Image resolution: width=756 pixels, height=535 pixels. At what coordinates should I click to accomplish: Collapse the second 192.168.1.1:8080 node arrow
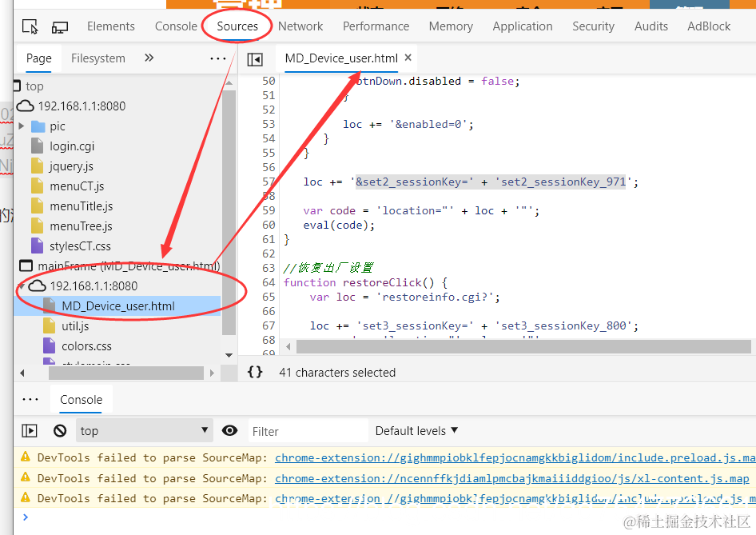pyautogui.click(x=22, y=286)
